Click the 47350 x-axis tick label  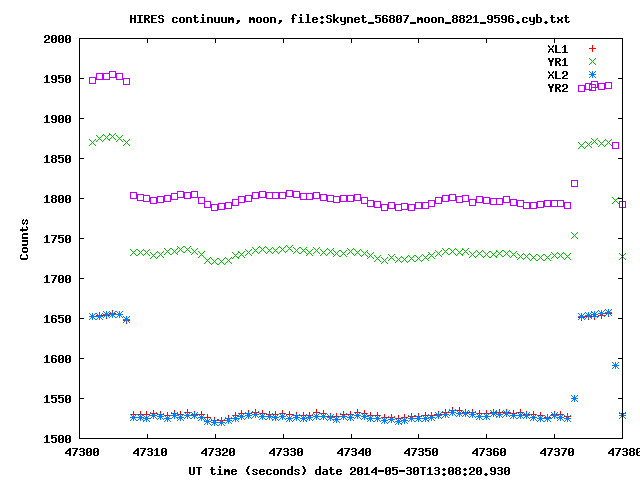tap(421, 452)
